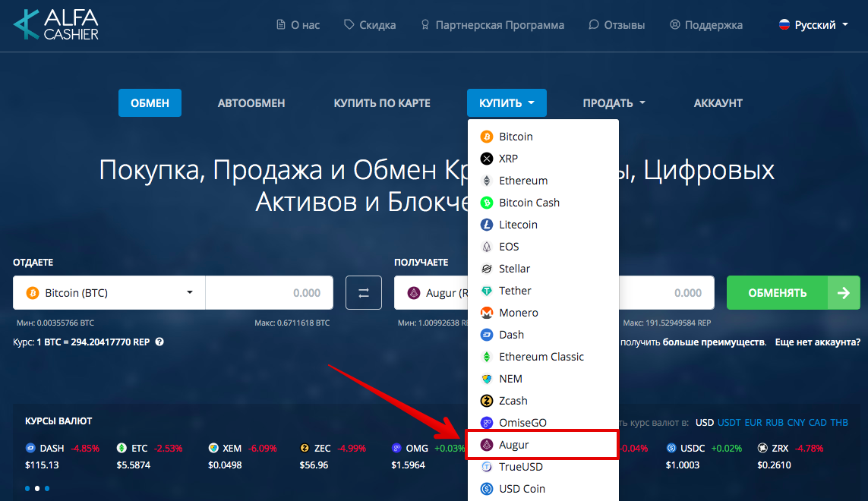Screen dimensions: 868x501
Task: Open the О нас page link
Action: (298, 25)
